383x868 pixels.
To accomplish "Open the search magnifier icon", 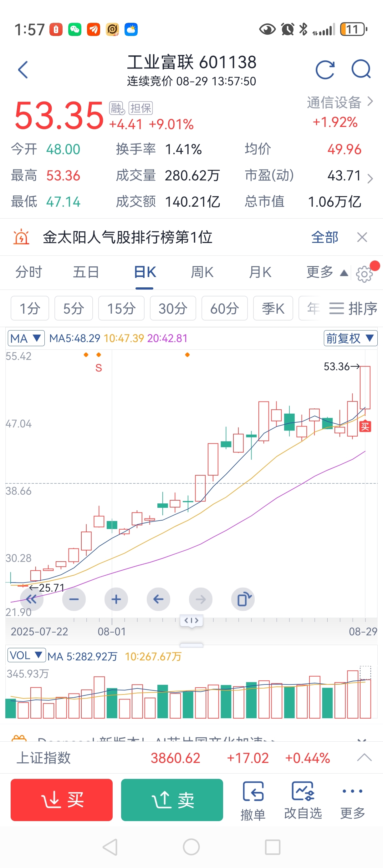I will tap(361, 69).
